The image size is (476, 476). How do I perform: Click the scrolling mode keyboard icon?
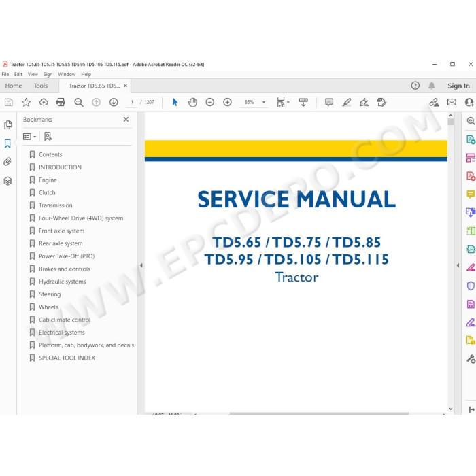pyautogui.click(x=303, y=102)
